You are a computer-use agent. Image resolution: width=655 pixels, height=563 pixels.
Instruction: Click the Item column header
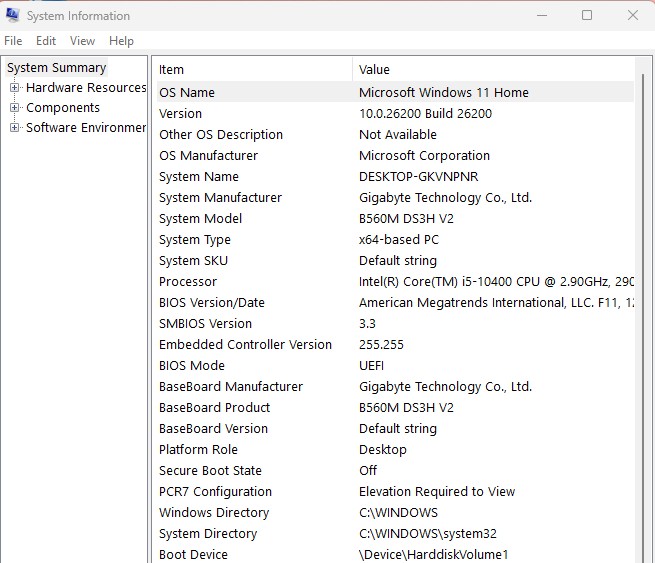254,69
